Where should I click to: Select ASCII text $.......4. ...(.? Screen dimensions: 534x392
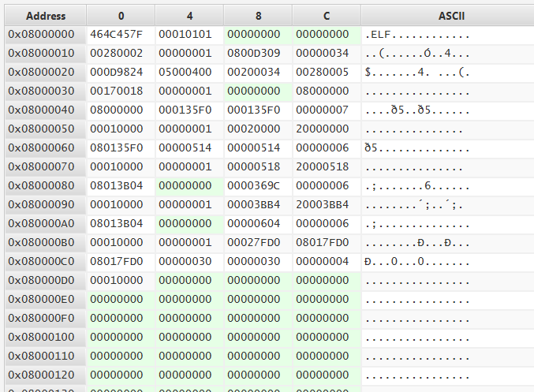(x=417, y=73)
